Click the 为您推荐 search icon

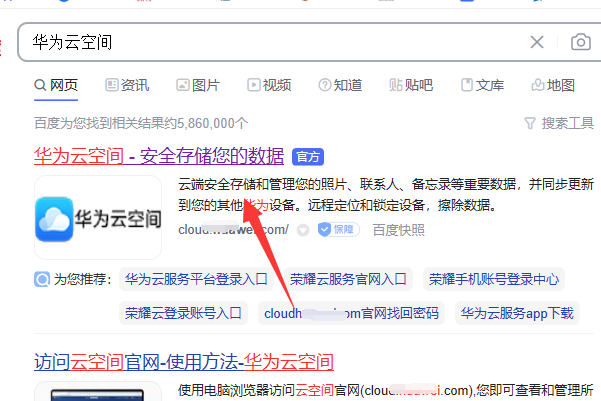pos(42,279)
